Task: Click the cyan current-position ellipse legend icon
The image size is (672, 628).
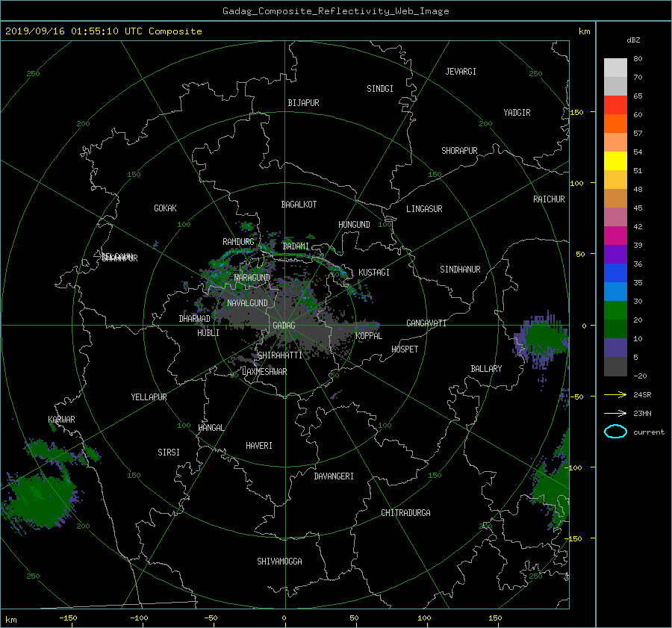Action: [x=615, y=432]
